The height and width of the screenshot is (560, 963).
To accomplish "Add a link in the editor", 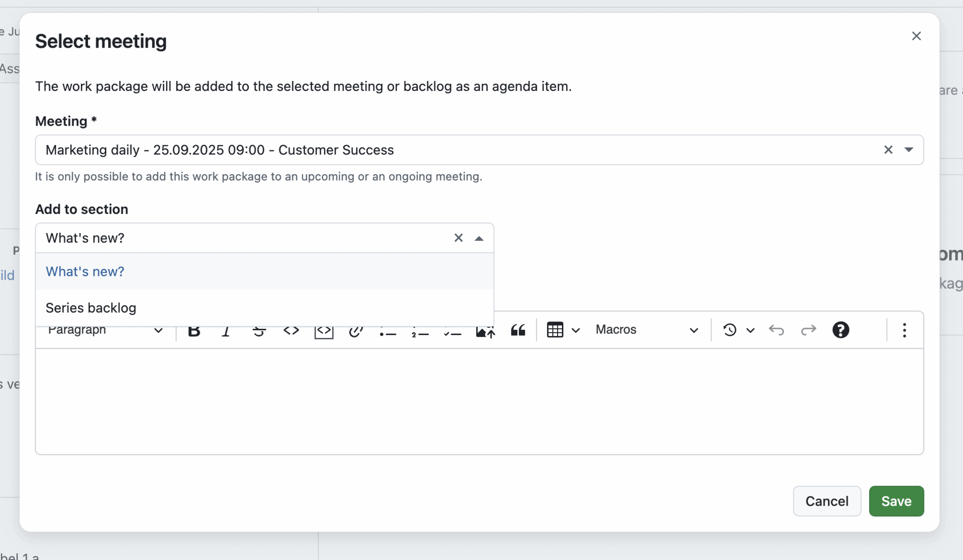I will pos(356,330).
